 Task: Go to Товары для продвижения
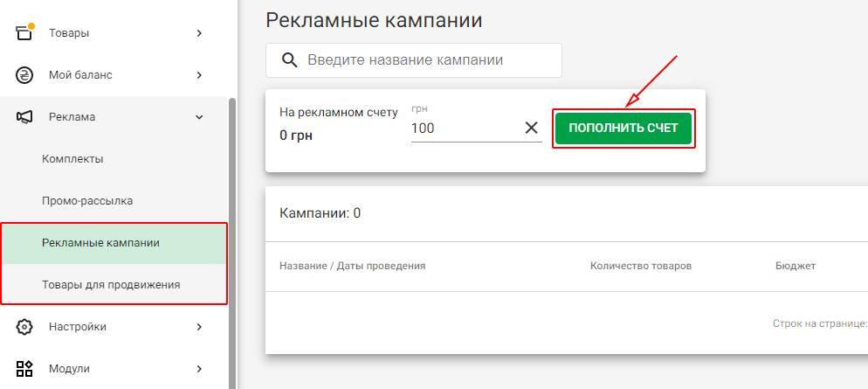point(114,285)
